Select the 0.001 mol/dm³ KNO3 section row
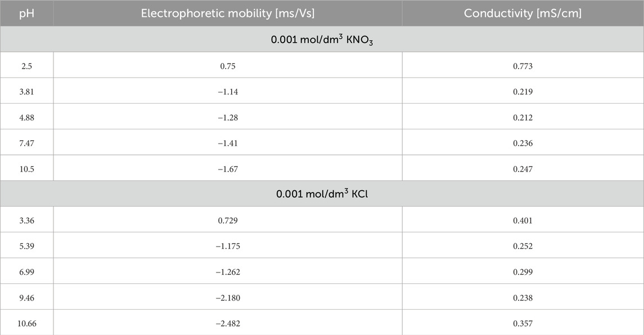Screen dimensions: 644x335 (x=322, y=40)
